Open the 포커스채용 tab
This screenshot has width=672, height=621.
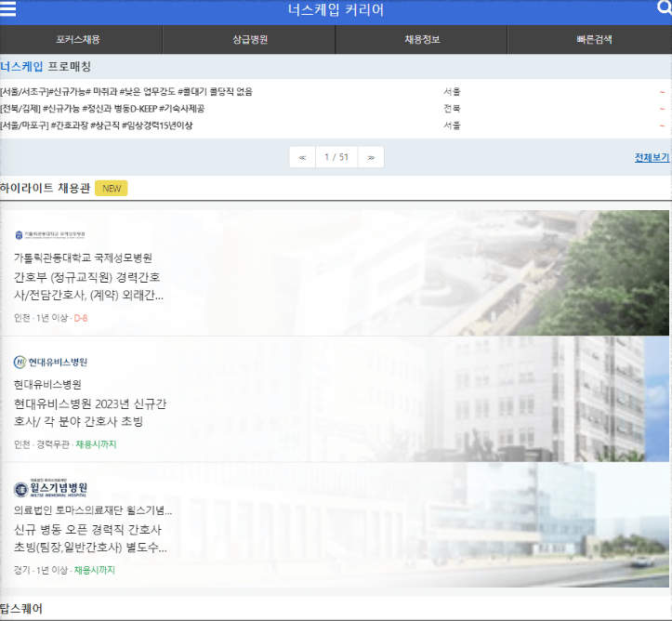78,39
